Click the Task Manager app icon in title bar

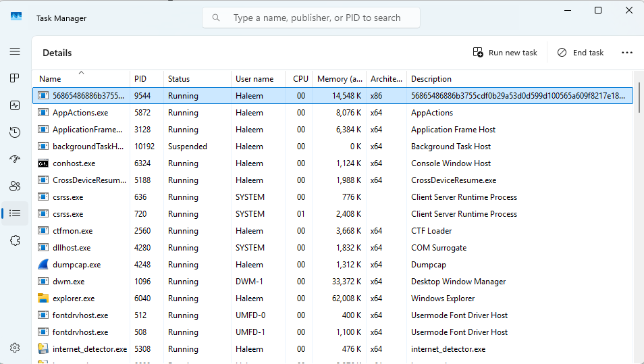click(x=16, y=16)
